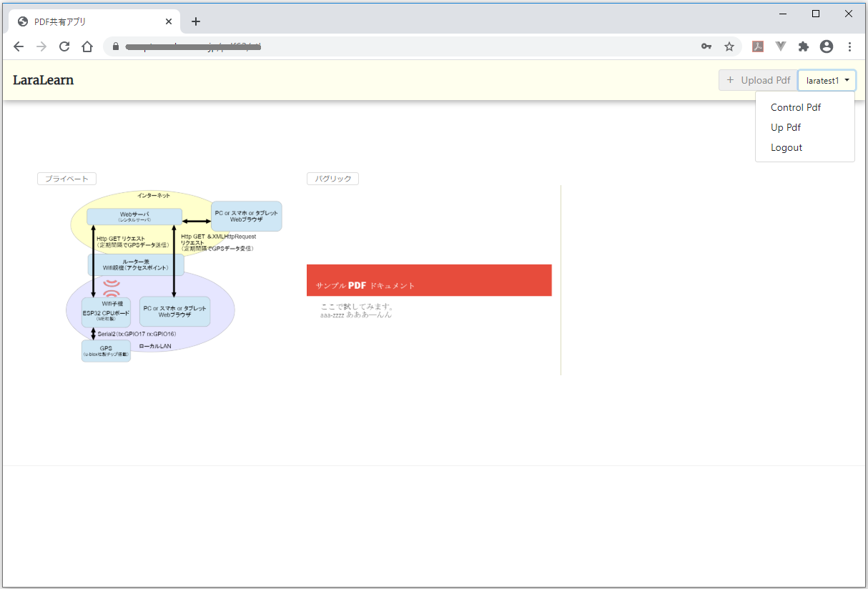Open the saved passwords key icon
Image resolution: width=868 pixels, height=589 pixels.
tap(706, 46)
